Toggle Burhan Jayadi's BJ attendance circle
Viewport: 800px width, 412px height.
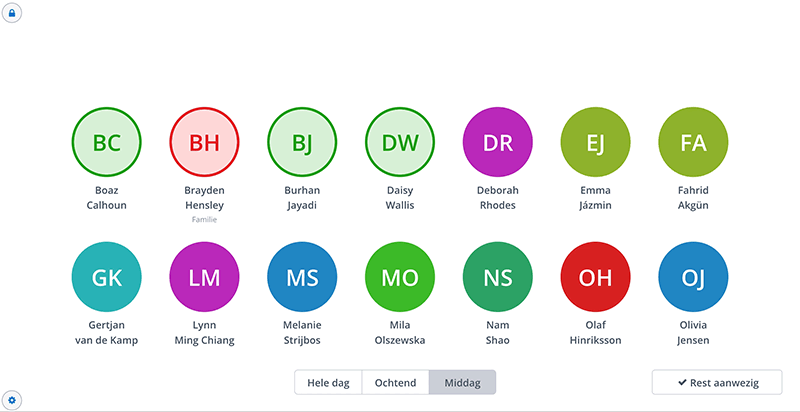click(302, 142)
